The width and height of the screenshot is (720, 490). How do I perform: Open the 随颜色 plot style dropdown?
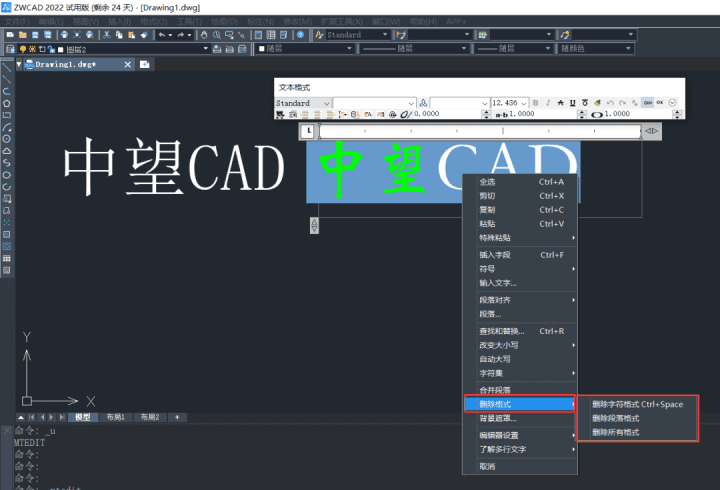click(x=628, y=48)
